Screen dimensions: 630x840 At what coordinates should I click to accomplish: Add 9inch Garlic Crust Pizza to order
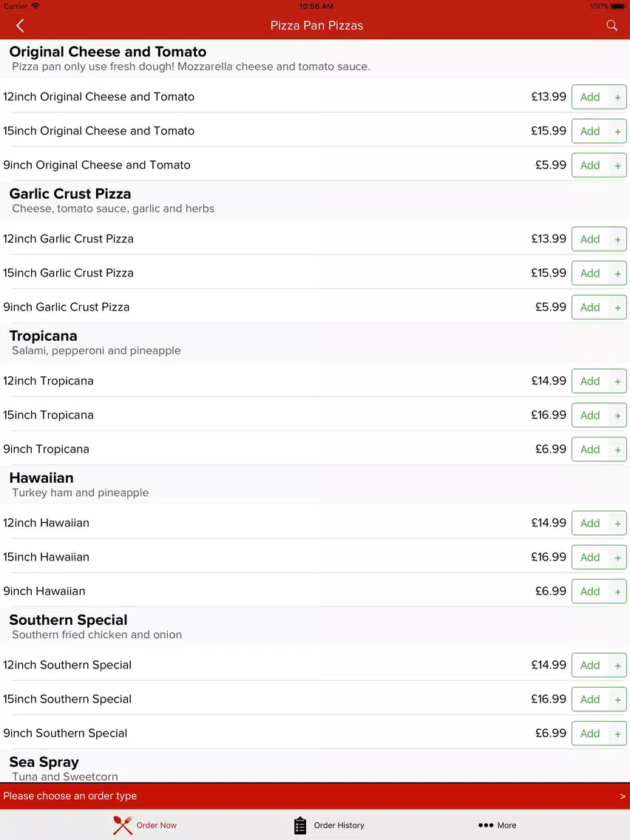pos(590,308)
